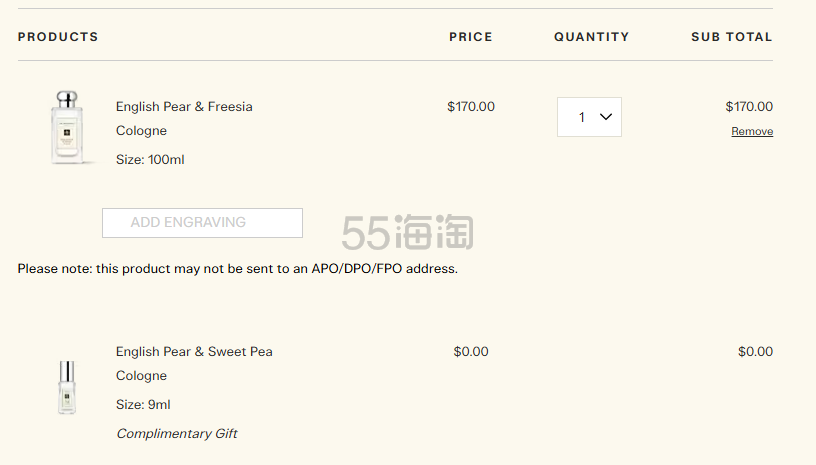816x465 pixels.
Task: Remove English Pear & Freesia from cart
Action: pos(751,132)
